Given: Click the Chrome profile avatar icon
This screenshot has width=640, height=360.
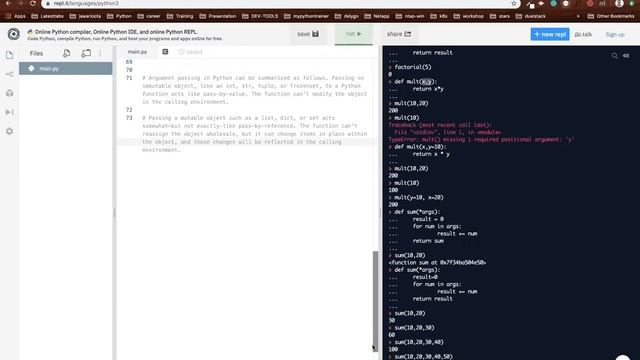Looking at the screenshot, I should [620, 3].
